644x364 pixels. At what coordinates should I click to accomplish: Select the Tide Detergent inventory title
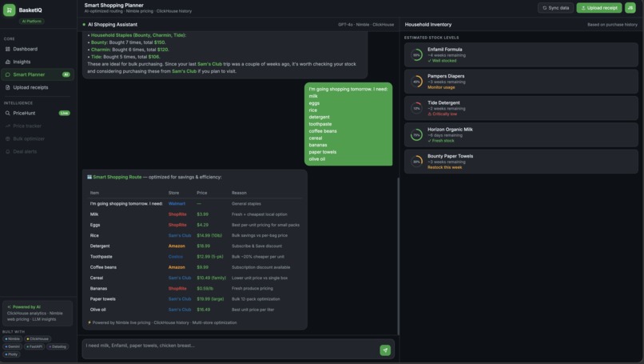click(x=443, y=103)
